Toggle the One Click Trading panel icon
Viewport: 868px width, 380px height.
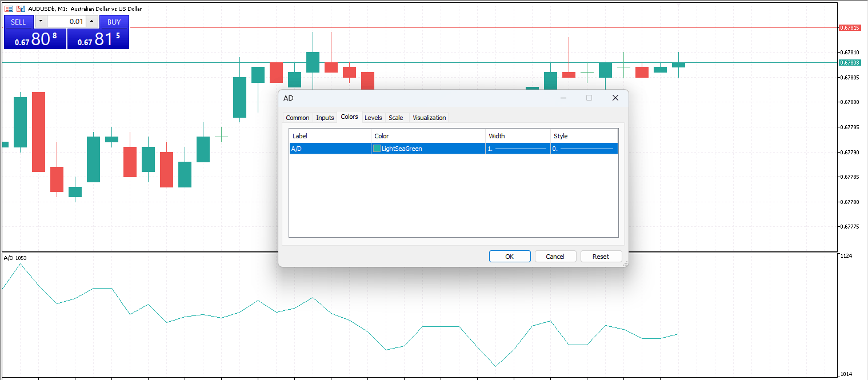[x=21, y=9]
